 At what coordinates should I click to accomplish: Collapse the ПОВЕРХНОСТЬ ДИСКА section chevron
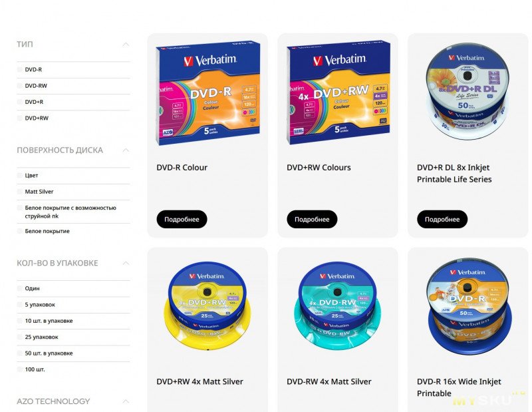(x=126, y=150)
